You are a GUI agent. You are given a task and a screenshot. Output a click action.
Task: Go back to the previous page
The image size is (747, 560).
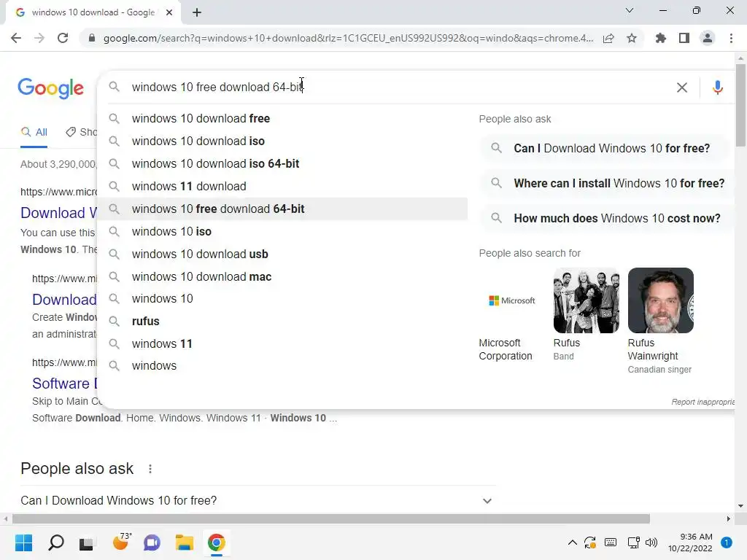coord(16,38)
